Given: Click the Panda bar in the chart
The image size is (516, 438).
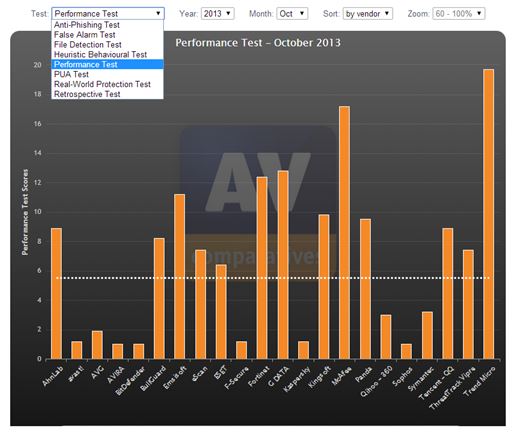Looking at the screenshot, I should click(x=365, y=289).
